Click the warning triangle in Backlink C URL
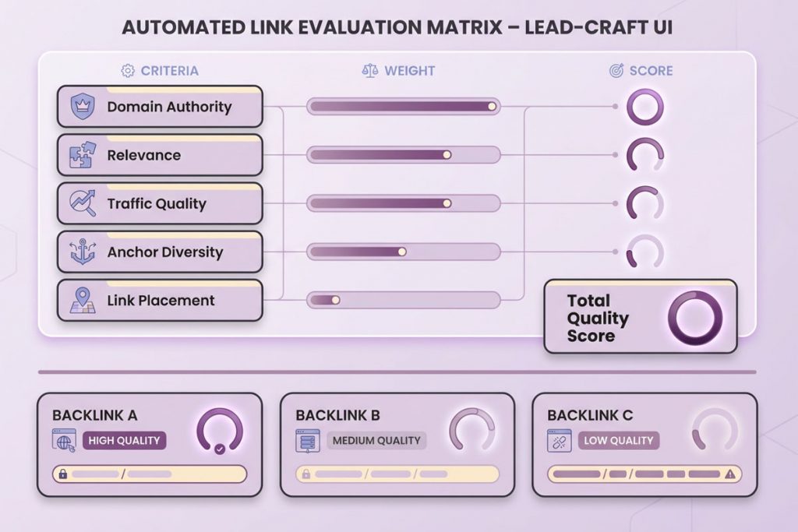 [x=729, y=474]
